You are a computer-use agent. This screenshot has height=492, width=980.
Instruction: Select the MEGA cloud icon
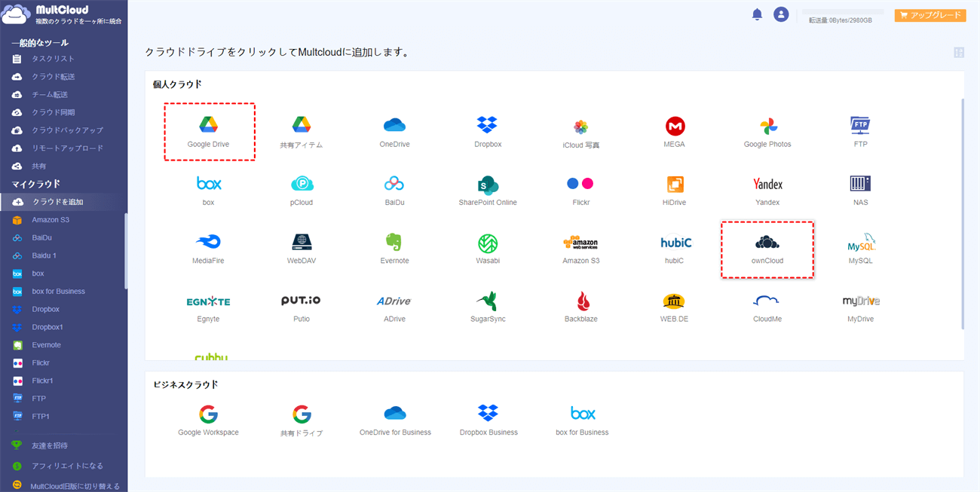(x=675, y=132)
